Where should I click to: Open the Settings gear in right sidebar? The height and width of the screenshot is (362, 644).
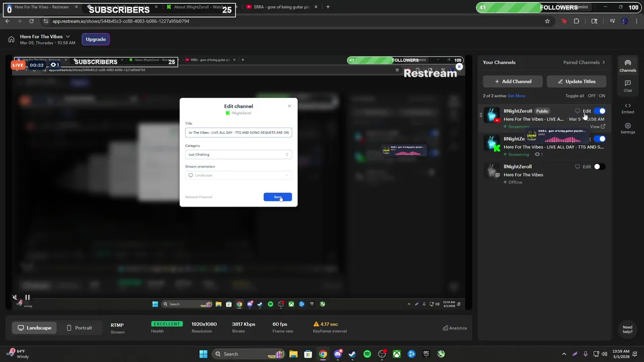click(627, 128)
